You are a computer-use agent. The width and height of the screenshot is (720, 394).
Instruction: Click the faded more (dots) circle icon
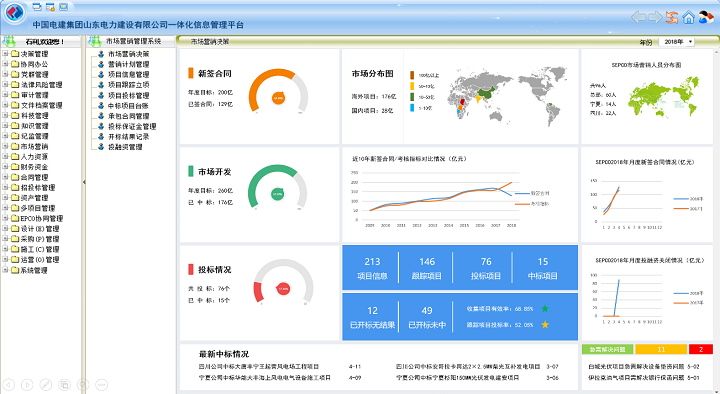pos(101,384)
